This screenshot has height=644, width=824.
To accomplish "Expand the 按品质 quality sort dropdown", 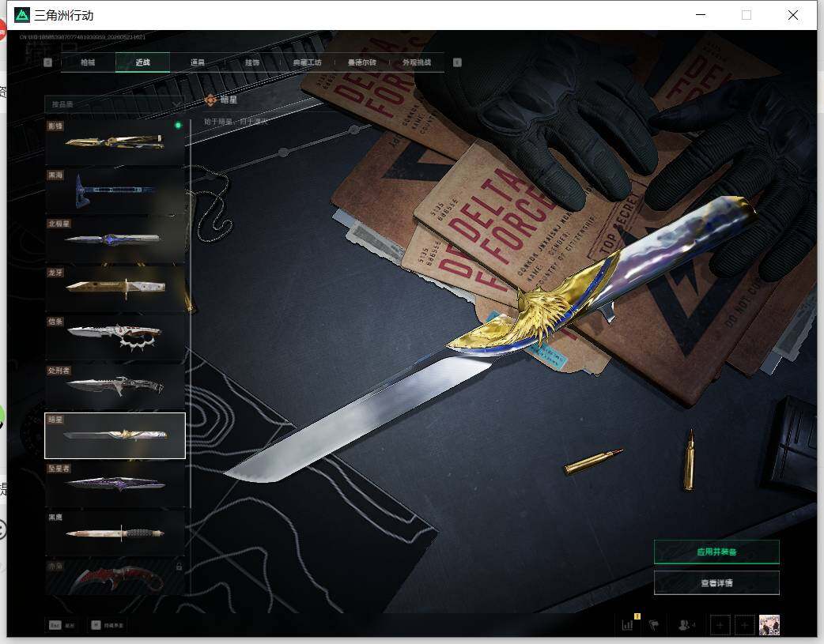I will point(115,104).
